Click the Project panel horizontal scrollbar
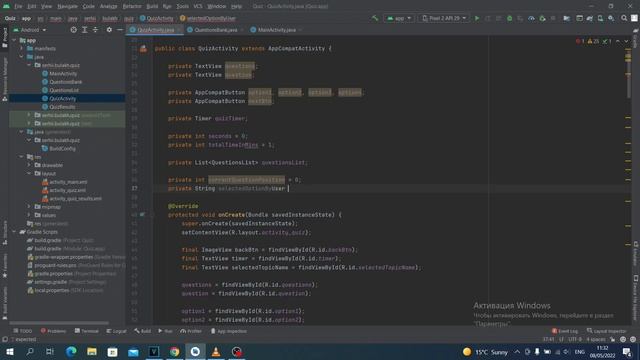The width and height of the screenshot is (640, 360). pos(59,323)
